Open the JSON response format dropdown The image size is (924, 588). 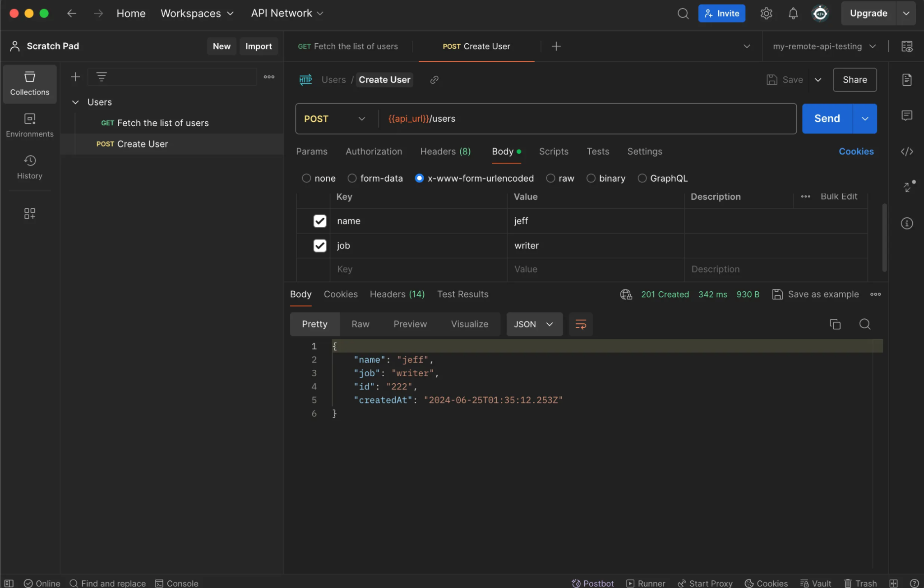[534, 324]
